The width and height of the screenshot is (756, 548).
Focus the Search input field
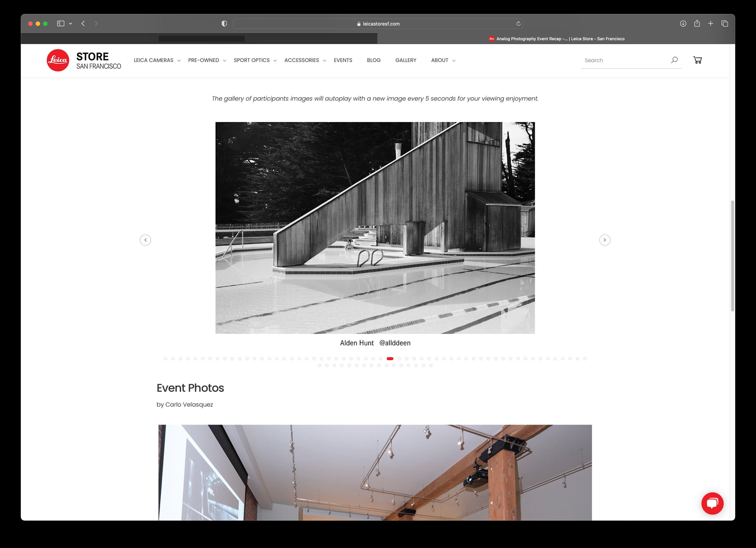(x=623, y=61)
